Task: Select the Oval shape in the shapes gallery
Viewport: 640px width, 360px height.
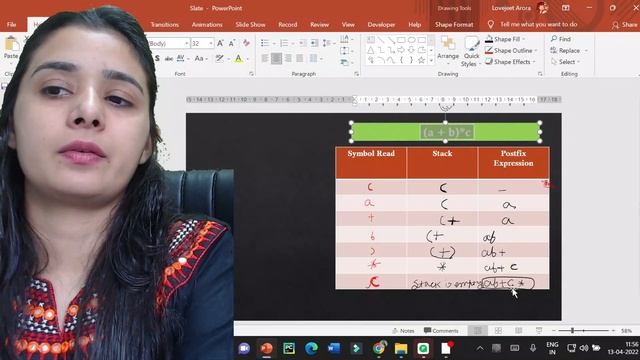Action: [x=411, y=40]
